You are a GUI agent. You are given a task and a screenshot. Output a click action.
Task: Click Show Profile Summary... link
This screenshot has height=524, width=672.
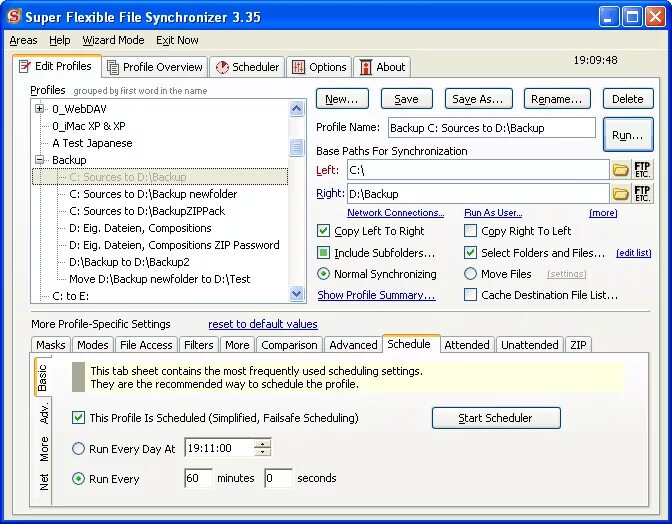point(376,295)
